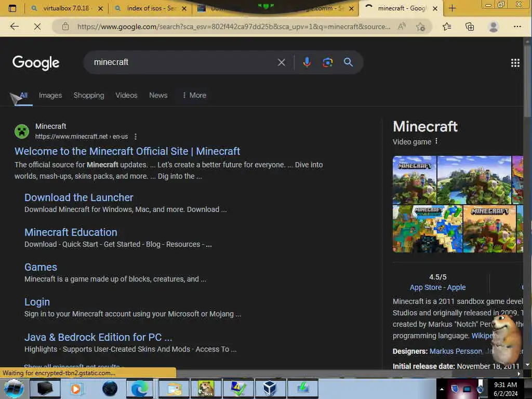Close the virtualbox 7.0.18 tab
The width and height of the screenshot is (532, 399).
[x=100, y=8]
